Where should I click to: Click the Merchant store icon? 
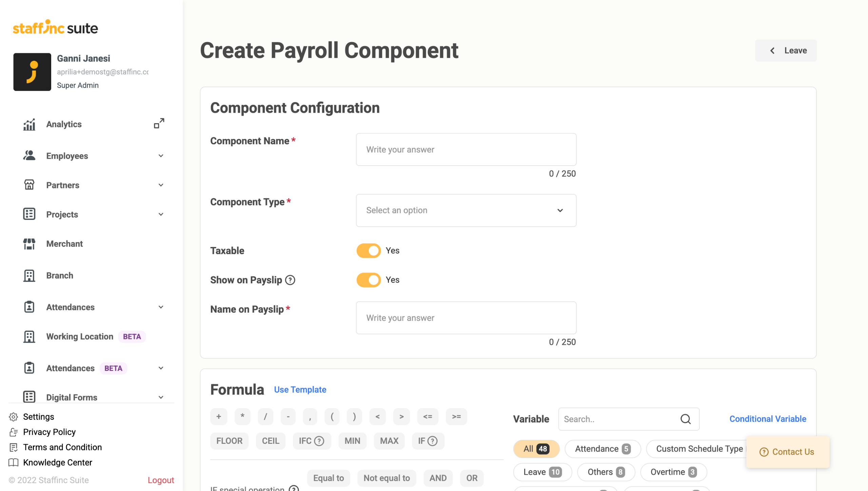point(29,244)
